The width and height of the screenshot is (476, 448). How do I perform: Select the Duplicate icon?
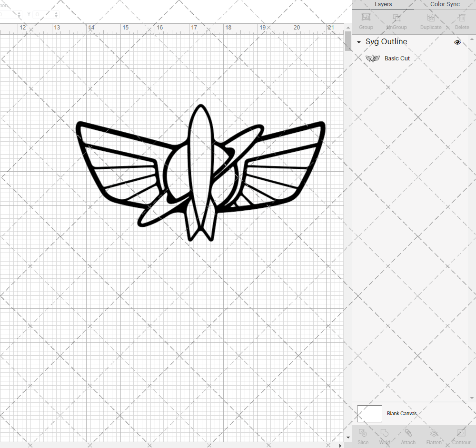tap(431, 20)
